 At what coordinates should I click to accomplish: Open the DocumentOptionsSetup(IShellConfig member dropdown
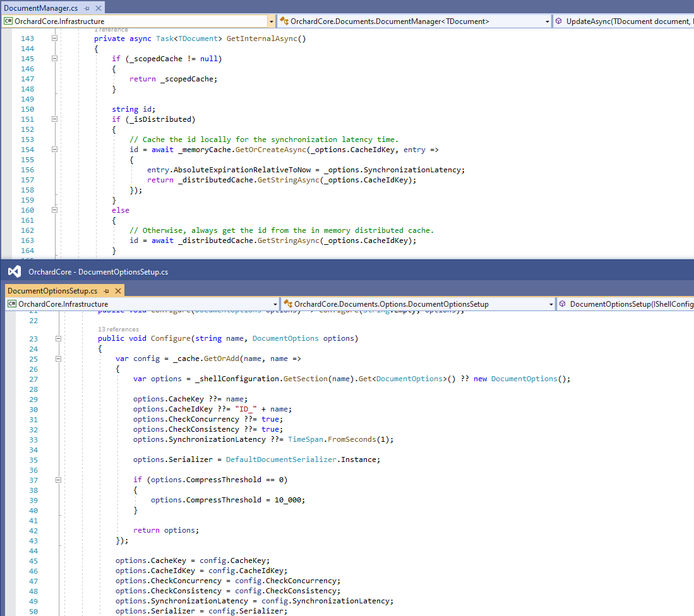click(x=626, y=304)
